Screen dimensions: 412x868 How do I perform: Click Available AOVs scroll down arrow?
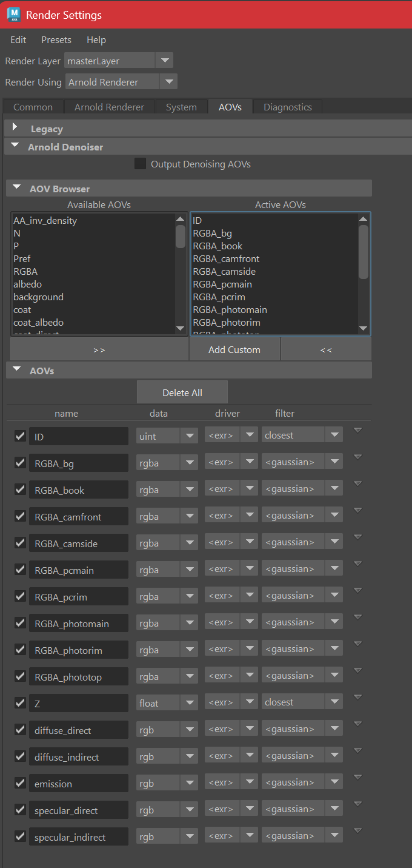(x=181, y=328)
